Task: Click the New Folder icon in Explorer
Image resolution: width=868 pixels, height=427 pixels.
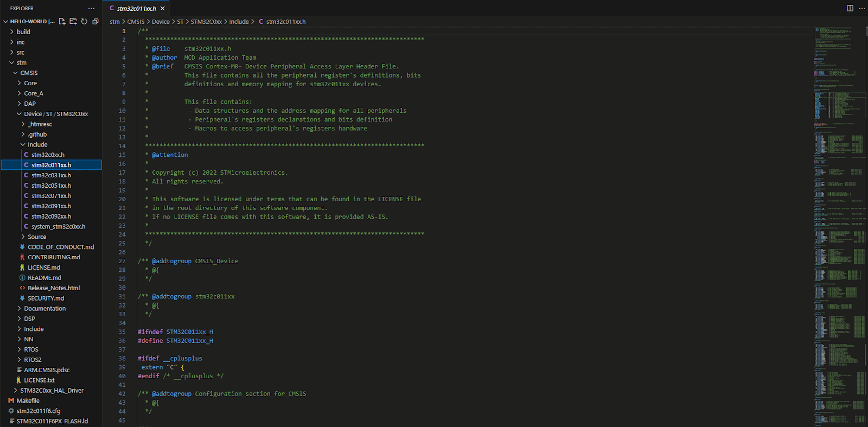Action: point(73,22)
